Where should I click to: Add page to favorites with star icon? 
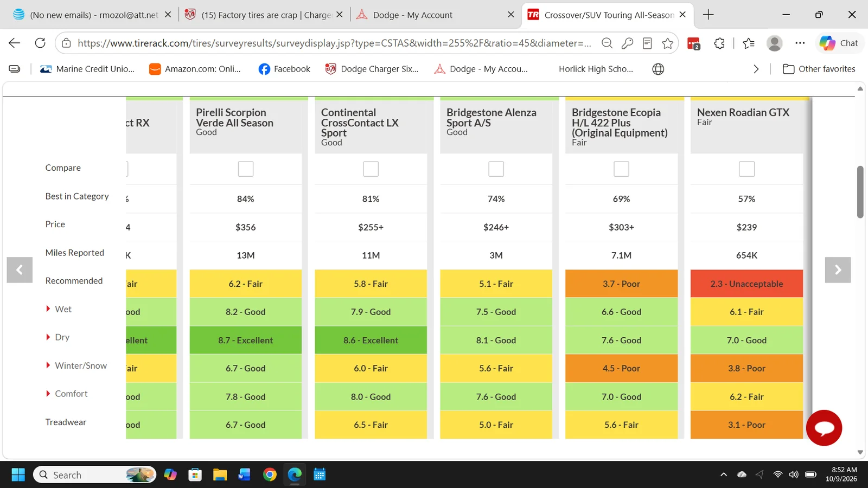(x=668, y=43)
